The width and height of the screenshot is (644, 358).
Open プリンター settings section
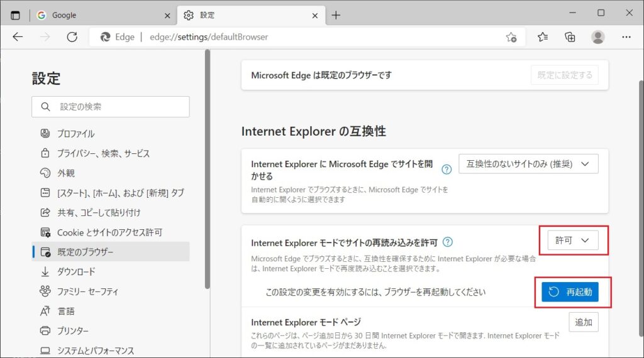tap(111, 330)
